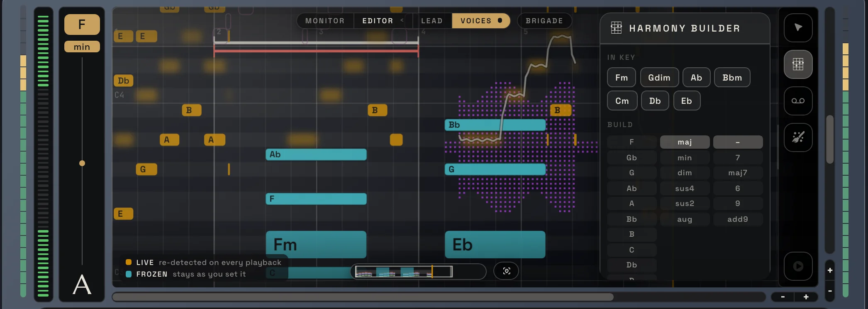Collapse the EDITOR chevron arrow
Image resolution: width=868 pixels, height=309 pixels.
point(402,20)
